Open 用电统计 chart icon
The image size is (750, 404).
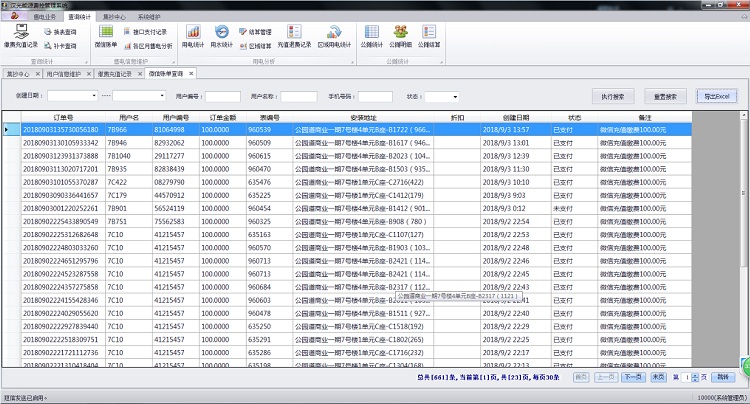(x=193, y=36)
